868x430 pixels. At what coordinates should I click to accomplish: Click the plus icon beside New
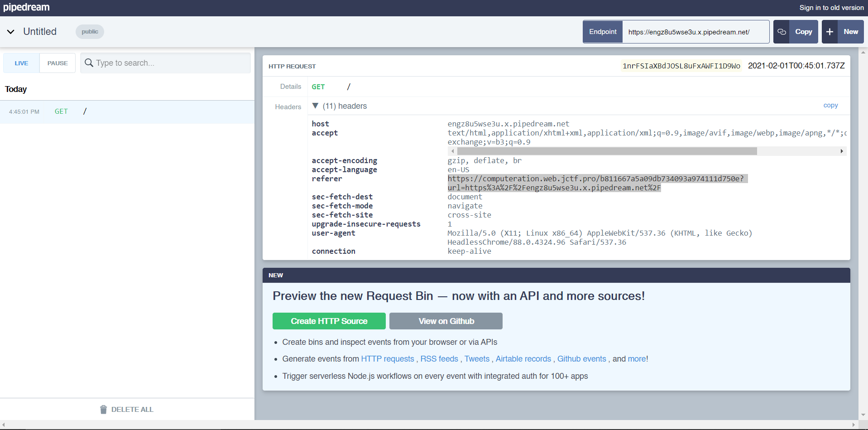(830, 32)
